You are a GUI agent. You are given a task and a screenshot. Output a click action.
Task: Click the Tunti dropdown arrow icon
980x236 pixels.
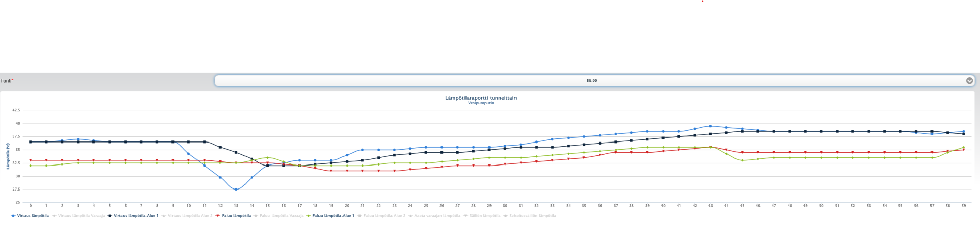pyautogui.click(x=969, y=81)
